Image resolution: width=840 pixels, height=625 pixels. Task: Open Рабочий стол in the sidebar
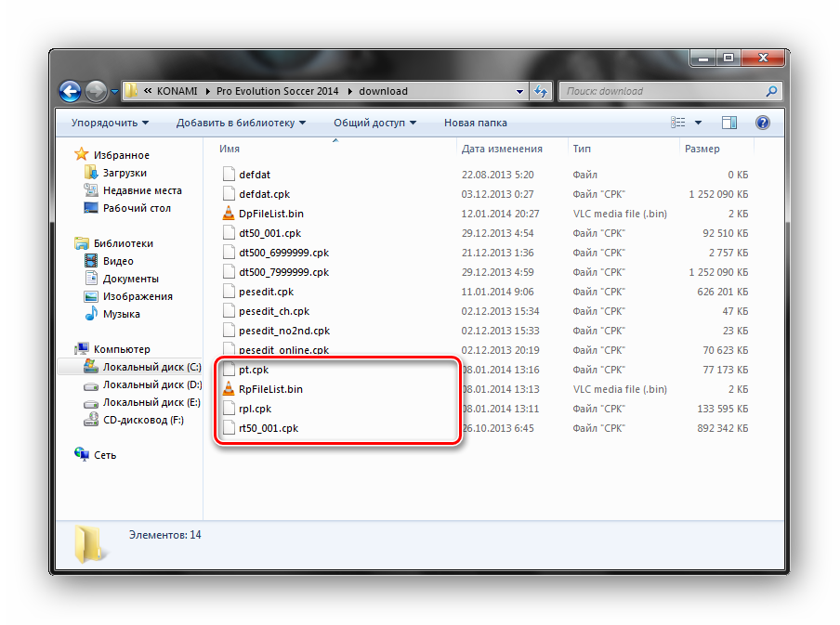click(137, 208)
